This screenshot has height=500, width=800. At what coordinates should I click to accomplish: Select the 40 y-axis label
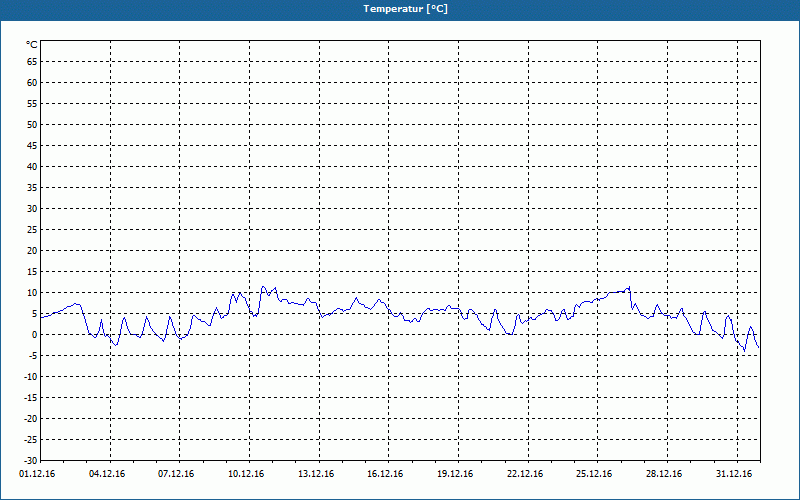point(32,167)
